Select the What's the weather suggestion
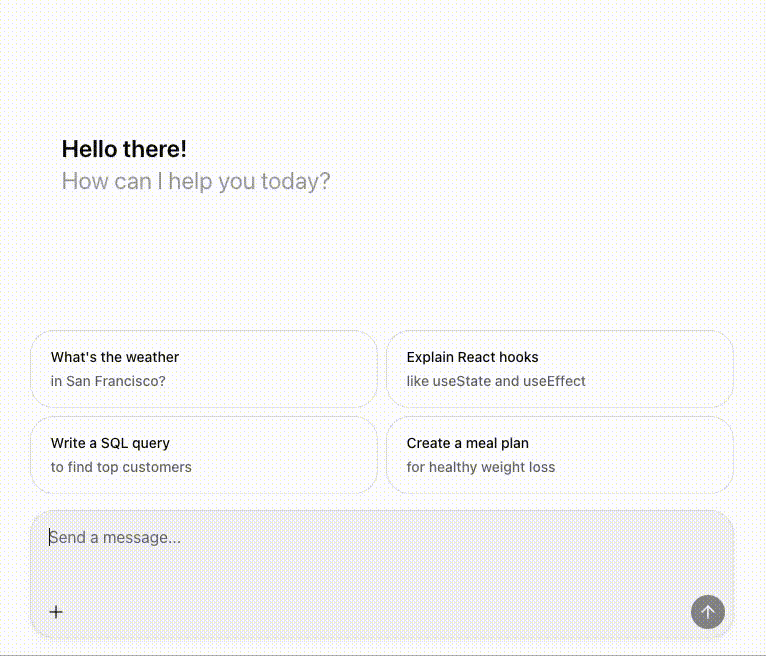Image resolution: width=766 pixels, height=656 pixels. [204, 368]
